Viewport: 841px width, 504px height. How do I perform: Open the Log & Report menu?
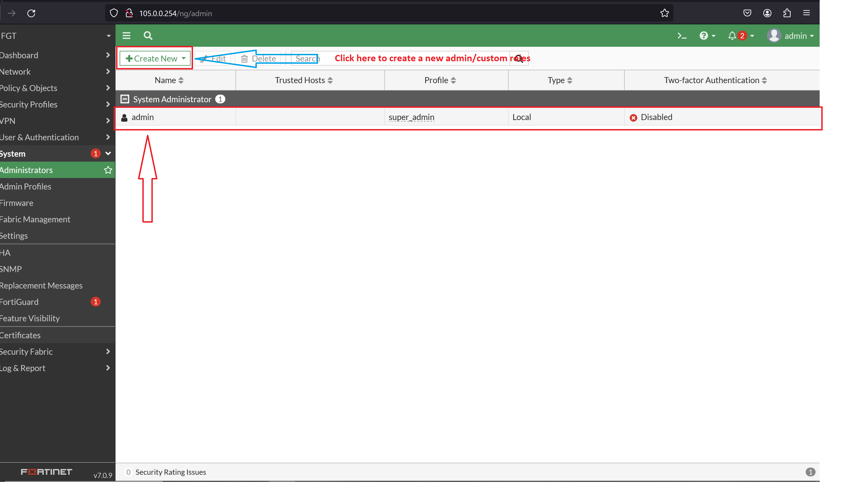[x=23, y=368]
